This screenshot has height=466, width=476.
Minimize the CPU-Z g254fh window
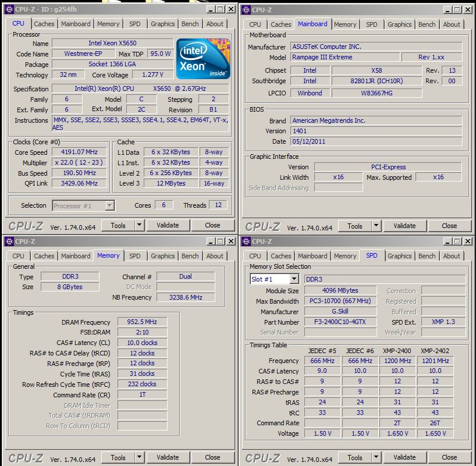click(x=211, y=9)
